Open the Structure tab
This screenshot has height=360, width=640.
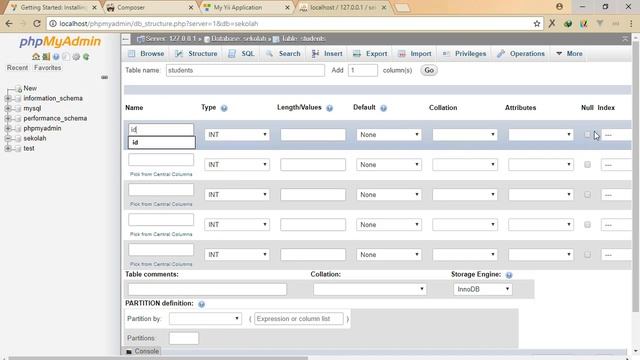196,54
